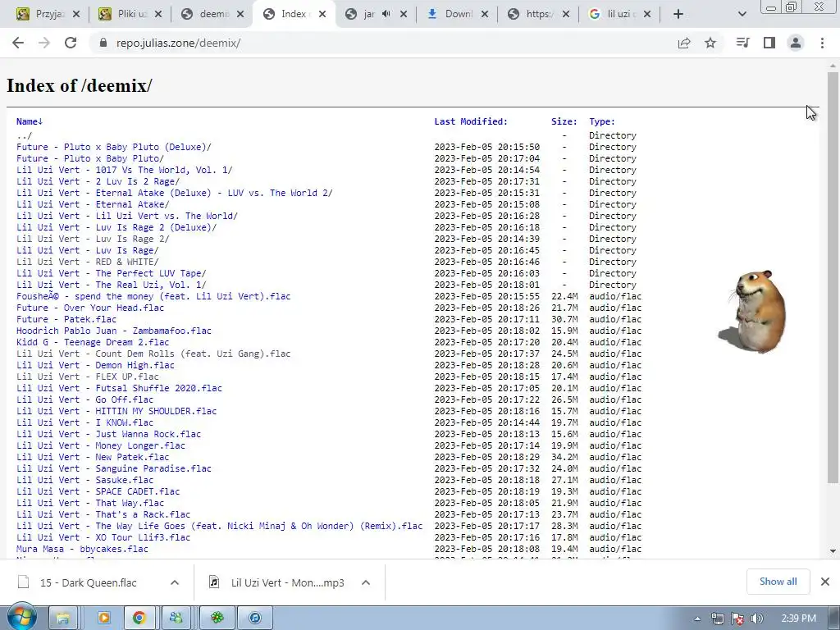Open Lil Uzi Vert - Eternal Atake folder

(x=93, y=204)
